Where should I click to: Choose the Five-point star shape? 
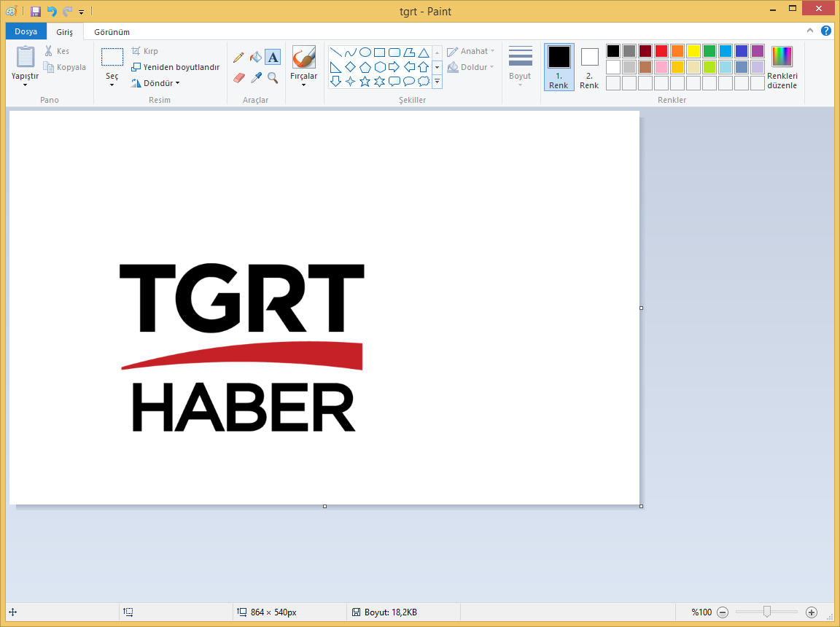[365, 82]
